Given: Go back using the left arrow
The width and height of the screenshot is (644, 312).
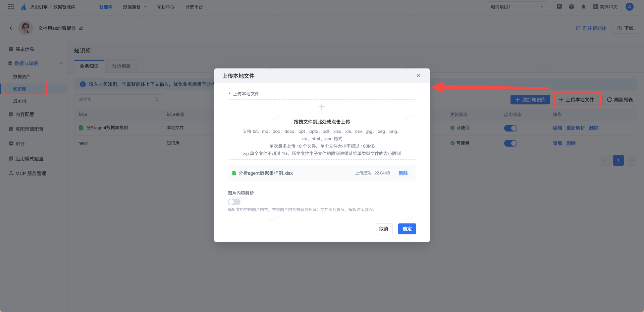Looking at the screenshot, I should pos(11,28).
